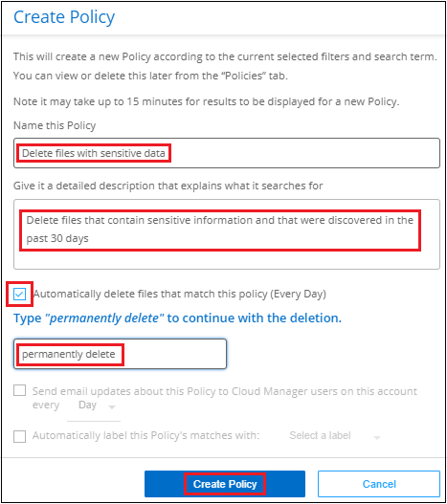Dismiss the dialog with Cancel

coord(379,484)
